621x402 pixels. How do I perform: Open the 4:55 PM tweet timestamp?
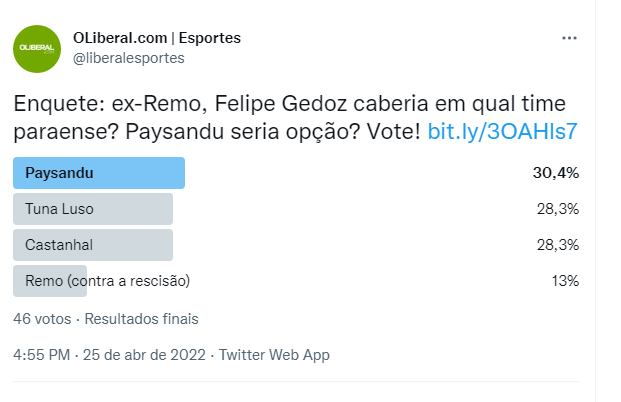coord(41,355)
